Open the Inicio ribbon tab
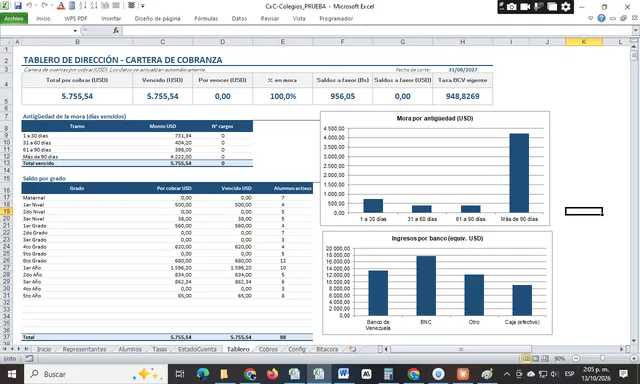 43,18
